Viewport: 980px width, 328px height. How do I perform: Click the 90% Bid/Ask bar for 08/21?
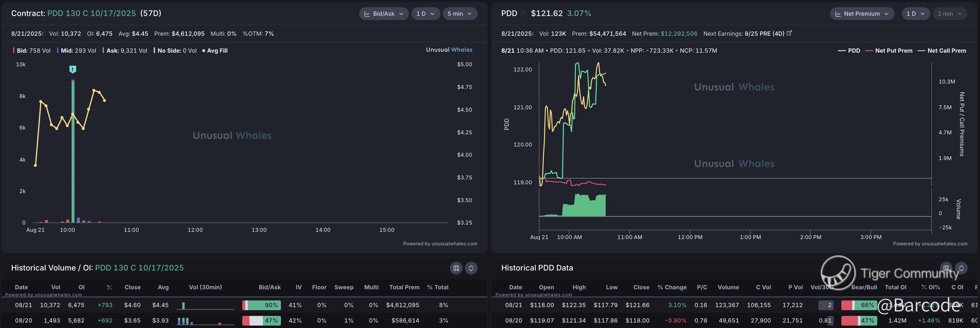click(x=262, y=305)
